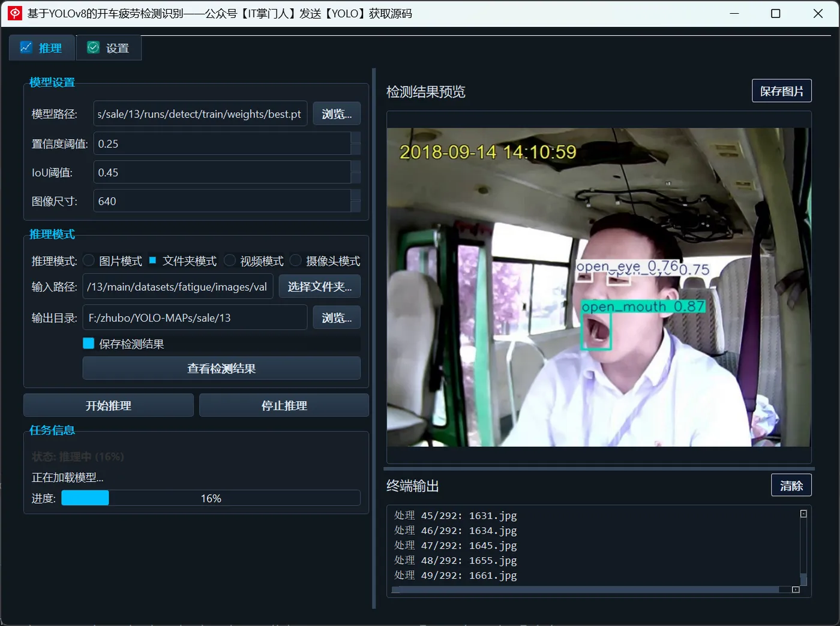Click the open_mouth 0.87 detection label
Image resolution: width=840 pixels, height=626 pixels.
coord(643,306)
